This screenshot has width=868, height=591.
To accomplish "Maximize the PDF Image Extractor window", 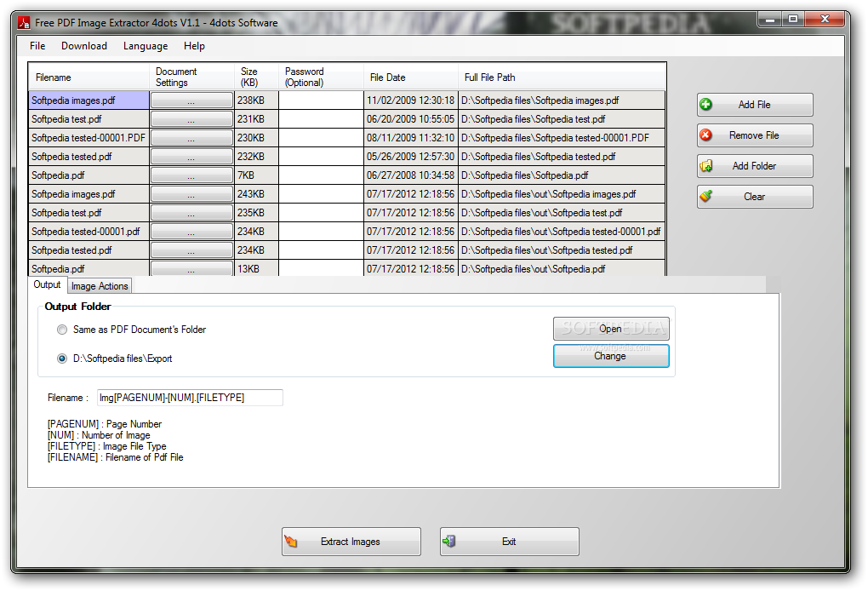I will click(793, 20).
